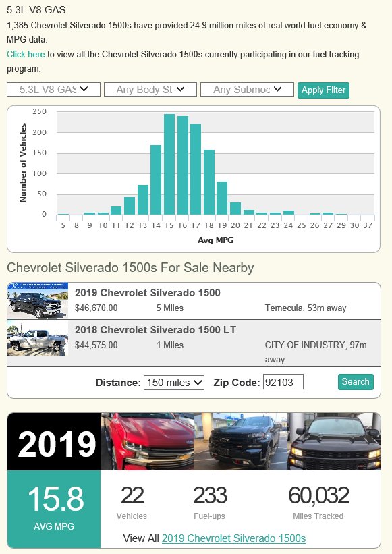
Task: Click the 19 MPG bar in chart
Action: click(222, 198)
